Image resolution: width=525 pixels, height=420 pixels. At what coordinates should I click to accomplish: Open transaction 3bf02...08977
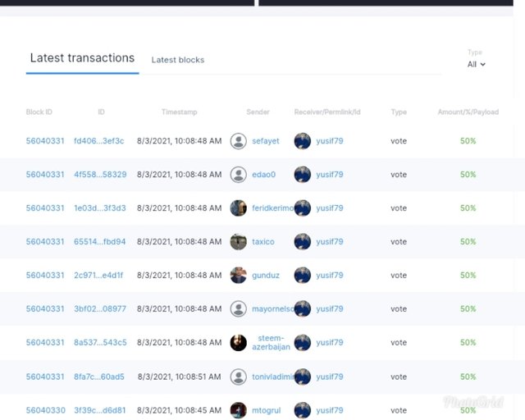100,308
